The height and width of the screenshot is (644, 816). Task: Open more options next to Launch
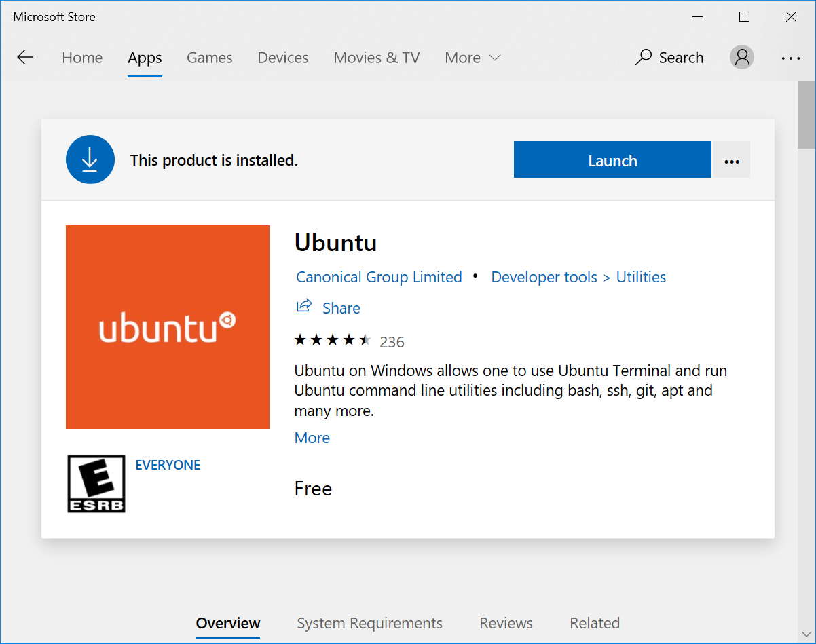732,160
